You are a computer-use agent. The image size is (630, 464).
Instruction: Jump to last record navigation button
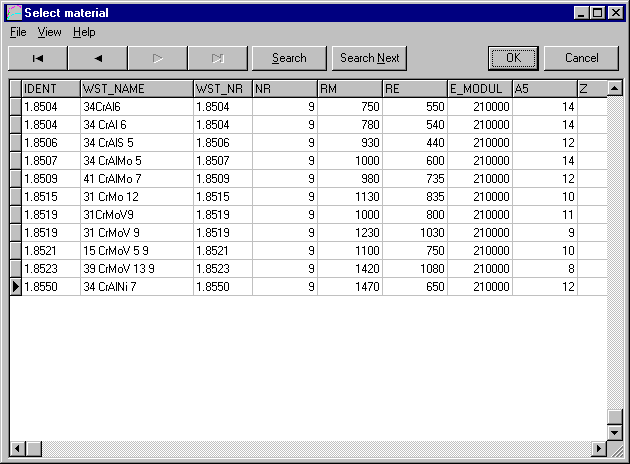coord(218,58)
